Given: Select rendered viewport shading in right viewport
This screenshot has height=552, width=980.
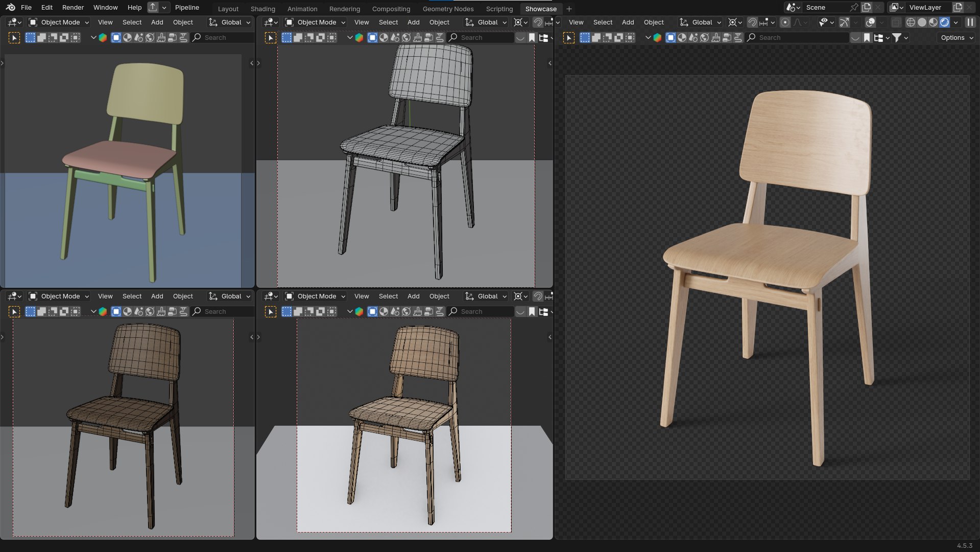Looking at the screenshot, I should pos(944,22).
